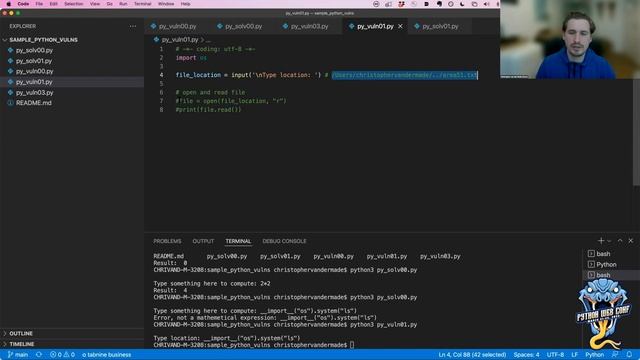Click the sound volume icon in menu bar
The image size is (640, 360).
(486, 4)
